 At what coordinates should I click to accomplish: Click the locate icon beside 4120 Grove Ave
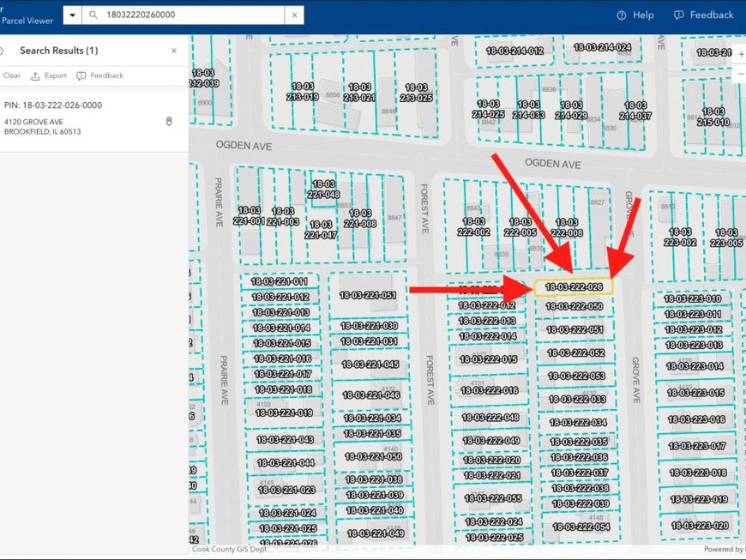169,122
